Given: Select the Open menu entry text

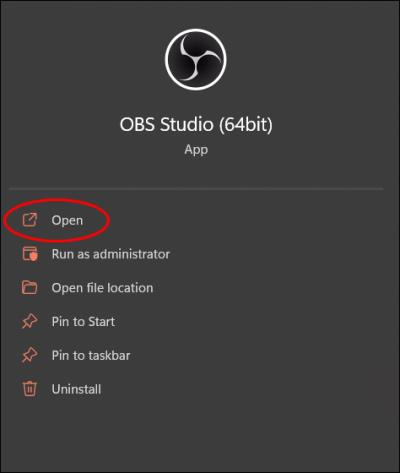Looking at the screenshot, I should [x=67, y=221].
